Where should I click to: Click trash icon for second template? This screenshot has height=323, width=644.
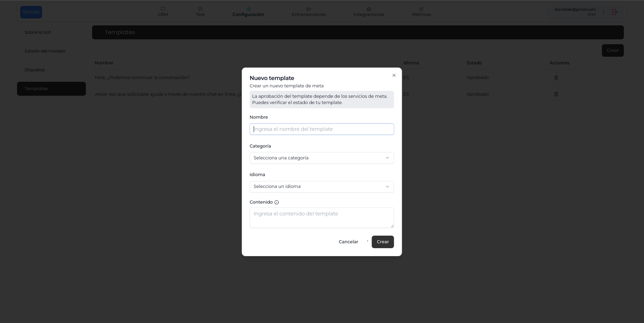pyautogui.click(x=556, y=94)
